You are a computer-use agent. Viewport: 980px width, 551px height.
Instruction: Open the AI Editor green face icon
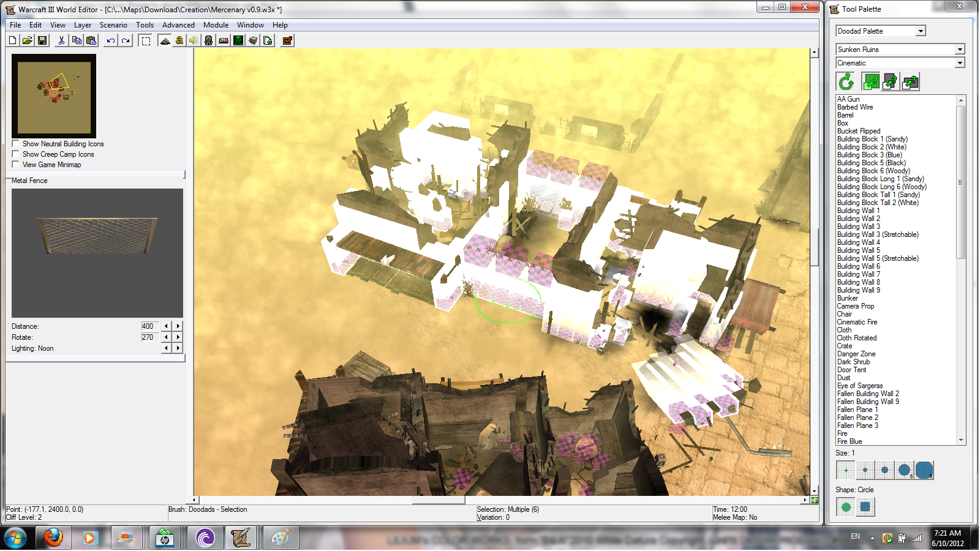[x=238, y=40]
